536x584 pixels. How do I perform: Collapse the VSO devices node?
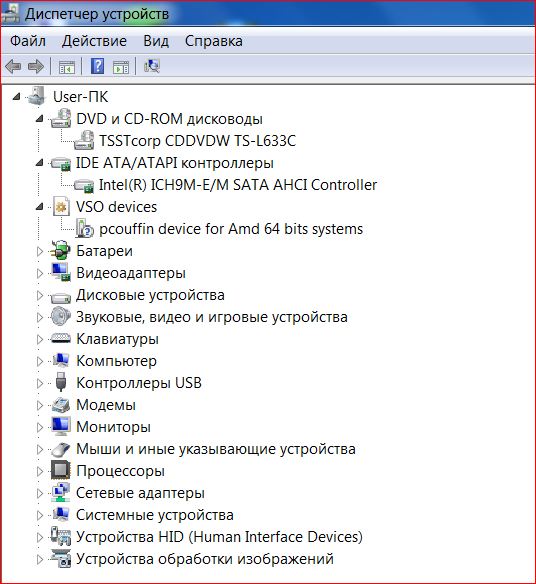point(39,207)
